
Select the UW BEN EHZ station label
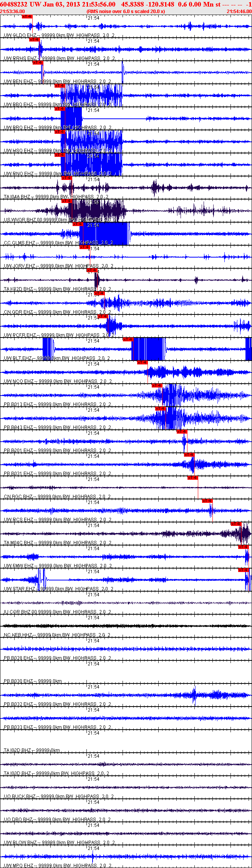[58, 81]
